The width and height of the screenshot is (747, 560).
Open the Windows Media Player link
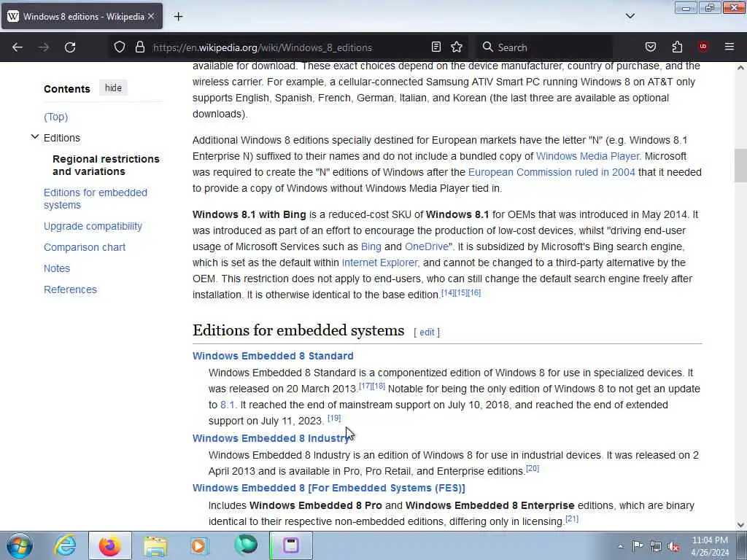587,156
